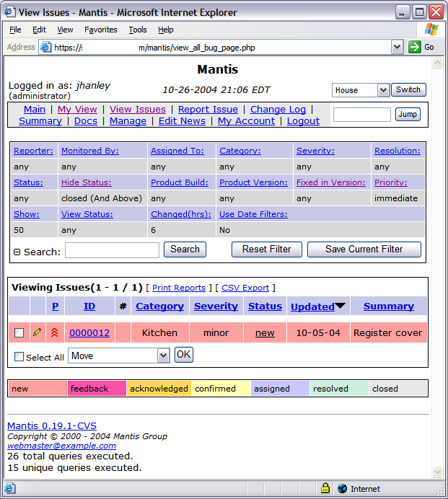Click the Save Current Filter button

(364, 249)
